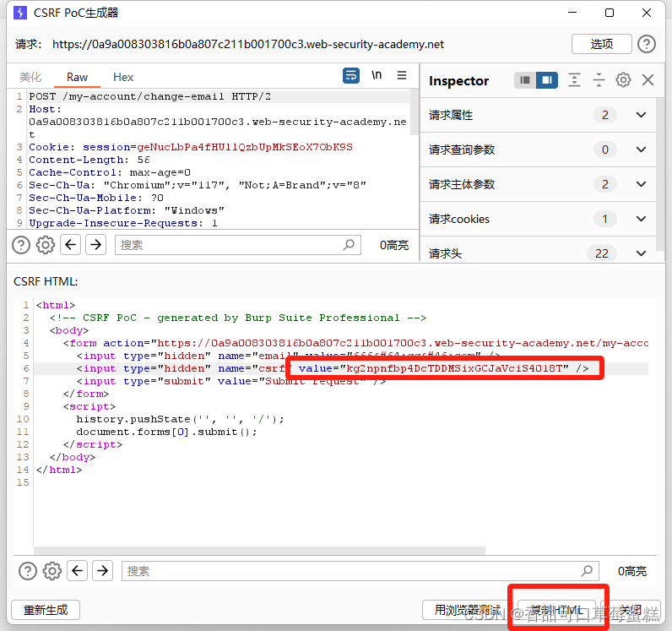Click the history.pushState script line
Image resolution: width=672 pixels, height=631 pixels.
(x=180, y=419)
